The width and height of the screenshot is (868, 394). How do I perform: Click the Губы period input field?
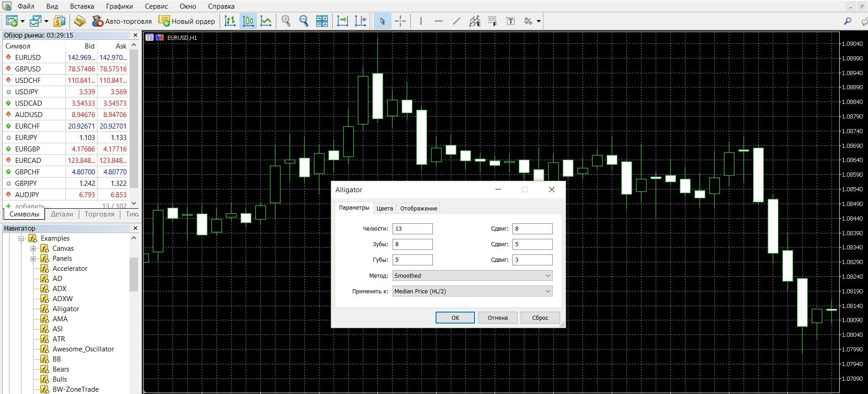click(x=412, y=260)
